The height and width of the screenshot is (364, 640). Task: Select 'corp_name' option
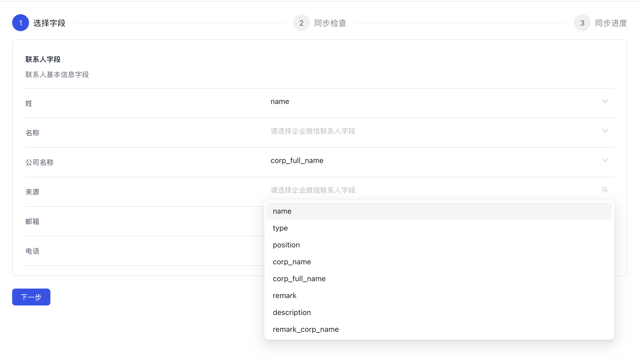click(292, 262)
